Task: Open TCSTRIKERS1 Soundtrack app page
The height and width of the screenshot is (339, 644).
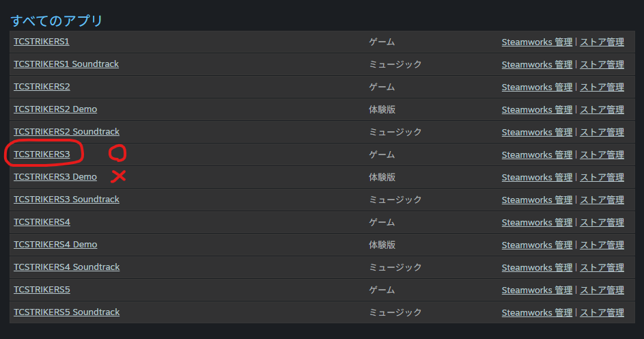Action: pyautogui.click(x=66, y=64)
